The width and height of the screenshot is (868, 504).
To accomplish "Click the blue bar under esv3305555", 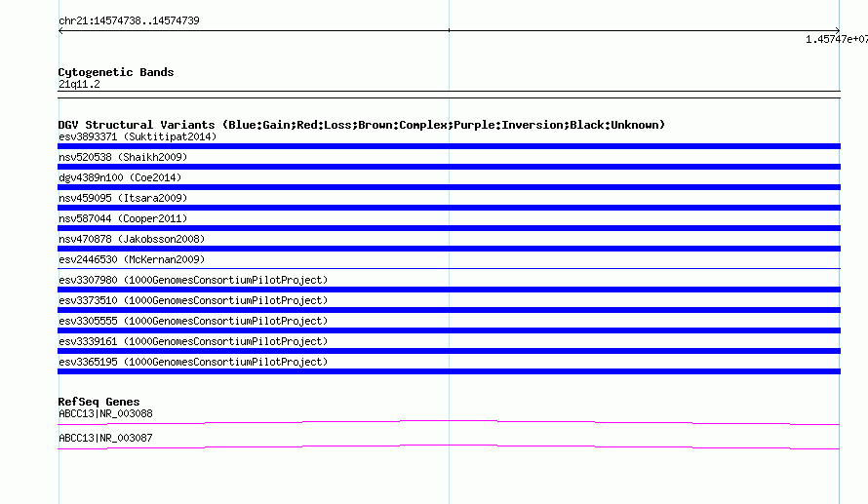I will (449, 330).
